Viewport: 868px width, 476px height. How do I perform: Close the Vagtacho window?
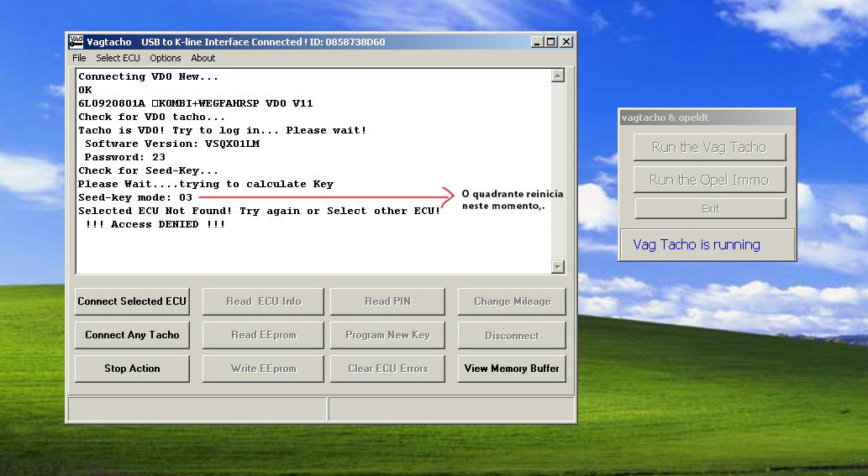pos(566,42)
